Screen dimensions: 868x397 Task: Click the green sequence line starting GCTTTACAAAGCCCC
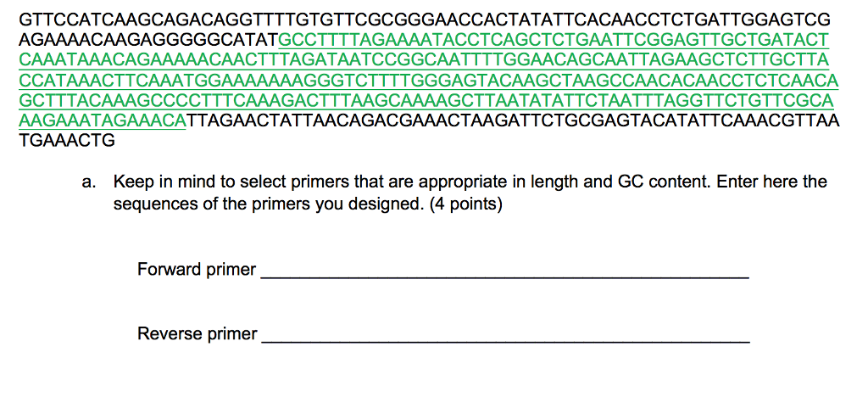pyautogui.click(x=426, y=101)
